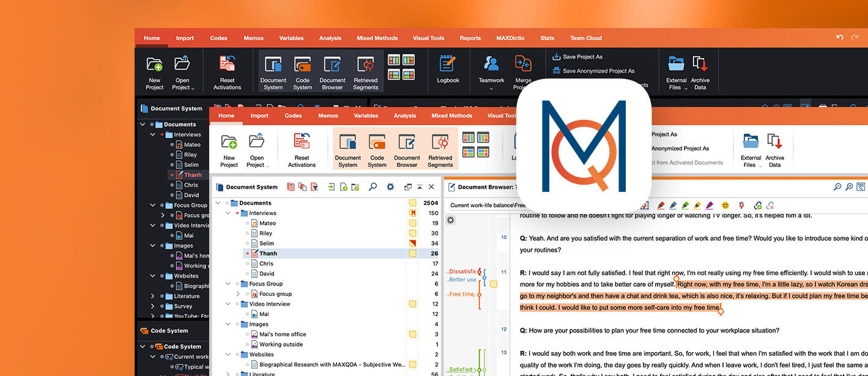This screenshot has height=376, width=868.
Task: Click the Current work-life balance code field
Action: coord(486,205)
